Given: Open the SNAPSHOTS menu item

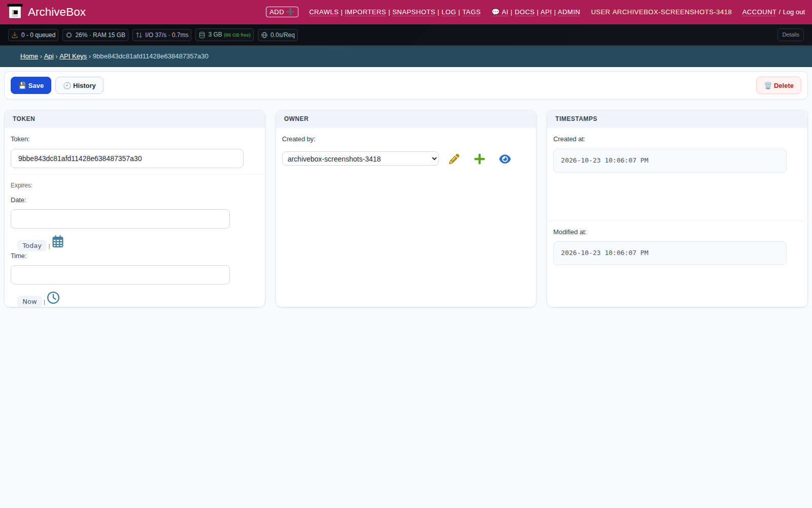Looking at the screenshot, I should pos(414,12).
